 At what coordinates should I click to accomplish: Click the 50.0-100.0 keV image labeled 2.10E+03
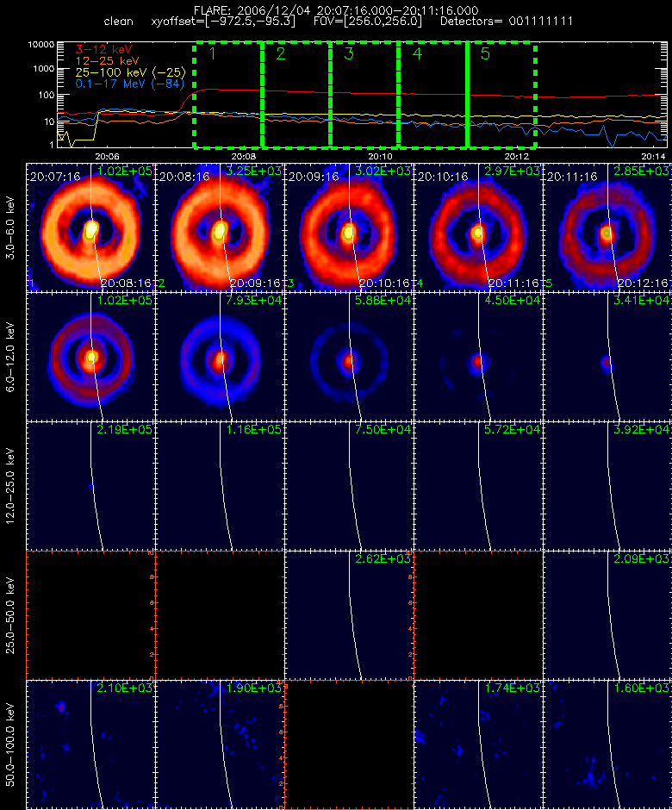(x=90, y=745)
